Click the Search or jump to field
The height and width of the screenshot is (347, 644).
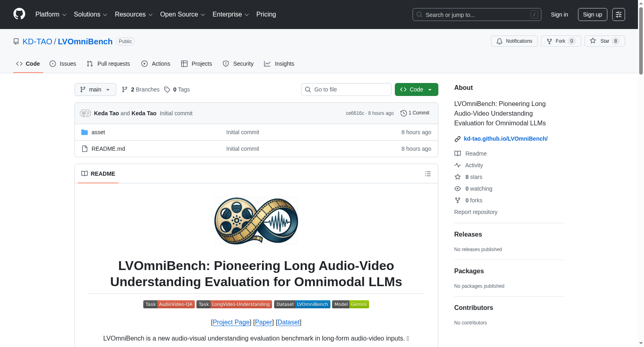click(x=477, y=15)
